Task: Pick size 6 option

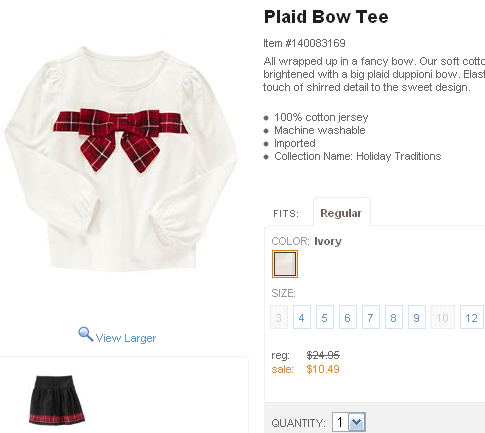Action: tap(348, 317)
